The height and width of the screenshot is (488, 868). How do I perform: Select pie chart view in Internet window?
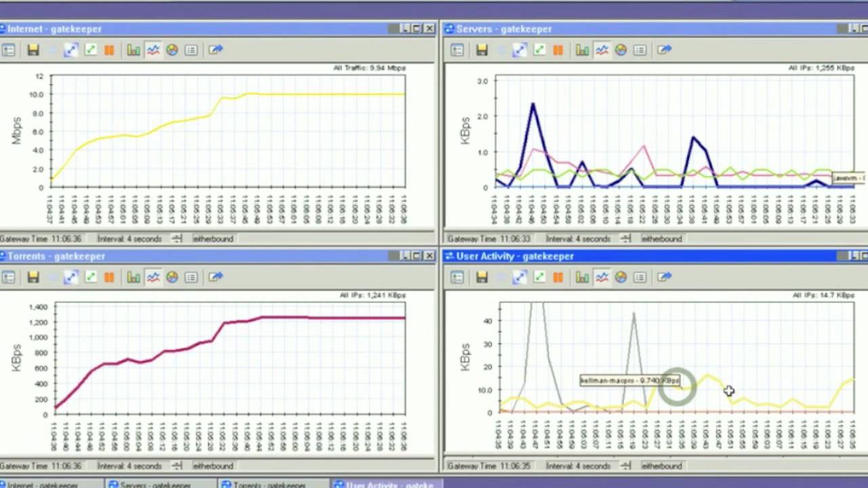[x=172, y=50]
